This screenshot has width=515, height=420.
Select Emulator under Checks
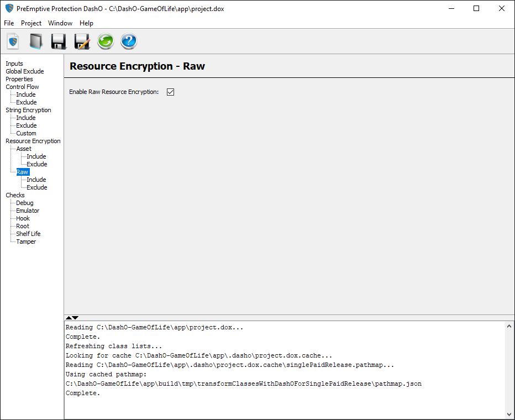point(28,211)
